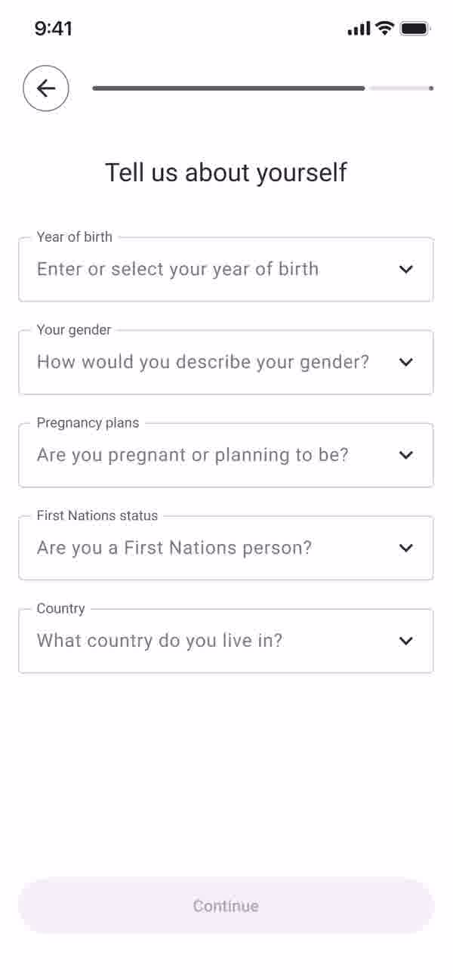
Task: Click 'Are you pregnant or planning to be?' field
Action: tap(226, 455)
